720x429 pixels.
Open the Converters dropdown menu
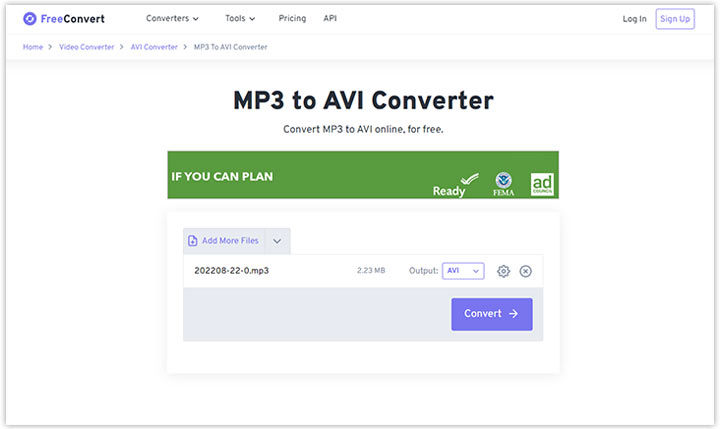172,18
